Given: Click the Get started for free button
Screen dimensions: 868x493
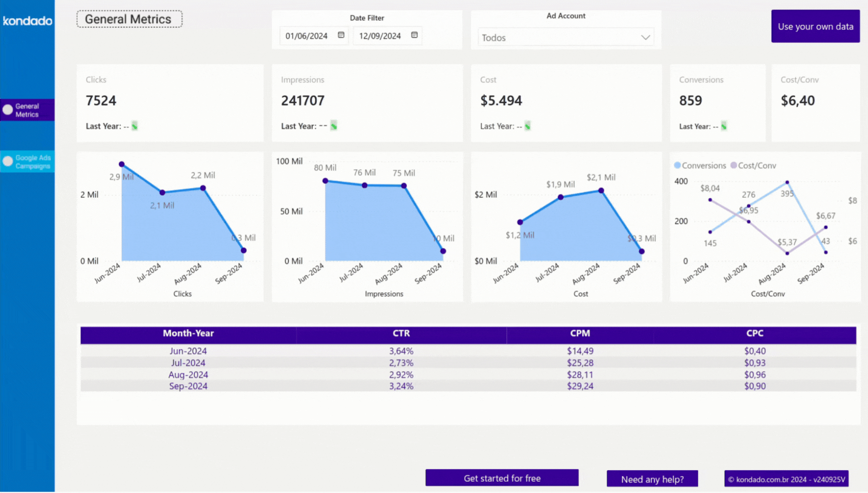Looking at the screenshot, I should (x=502, y=478).
